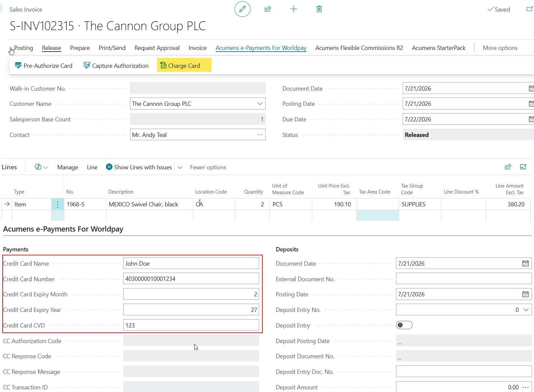Image resolution: width=534 pixels, height=392 pixels.
Task: Click the Charge Card action
Action: coord(184,65)
